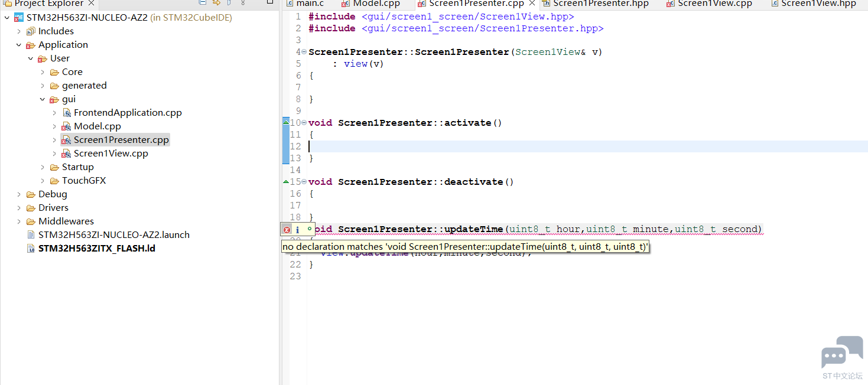Click the red error marker on line 19
868x385 pixels.
click(287, 230)
